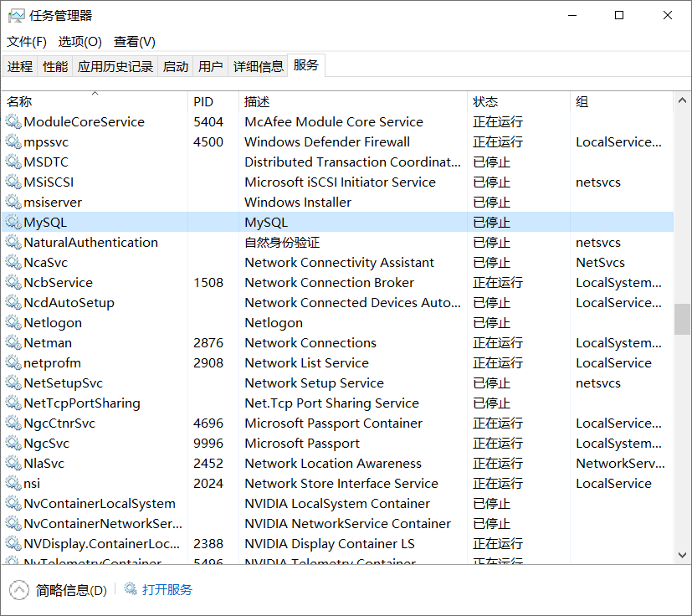Click the service icon next to NcaSvc
The width and height of the screenshot is (692, 616).
(13, 262)
